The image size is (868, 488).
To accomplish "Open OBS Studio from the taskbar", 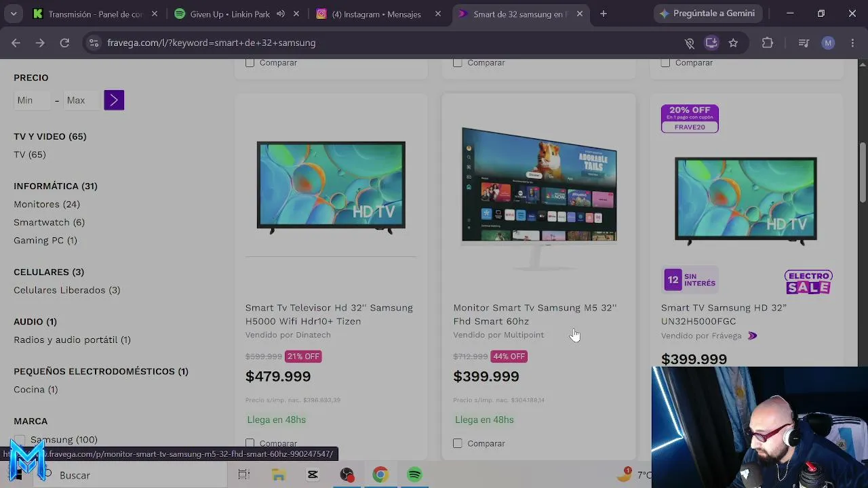I will (x=347, y=475).
